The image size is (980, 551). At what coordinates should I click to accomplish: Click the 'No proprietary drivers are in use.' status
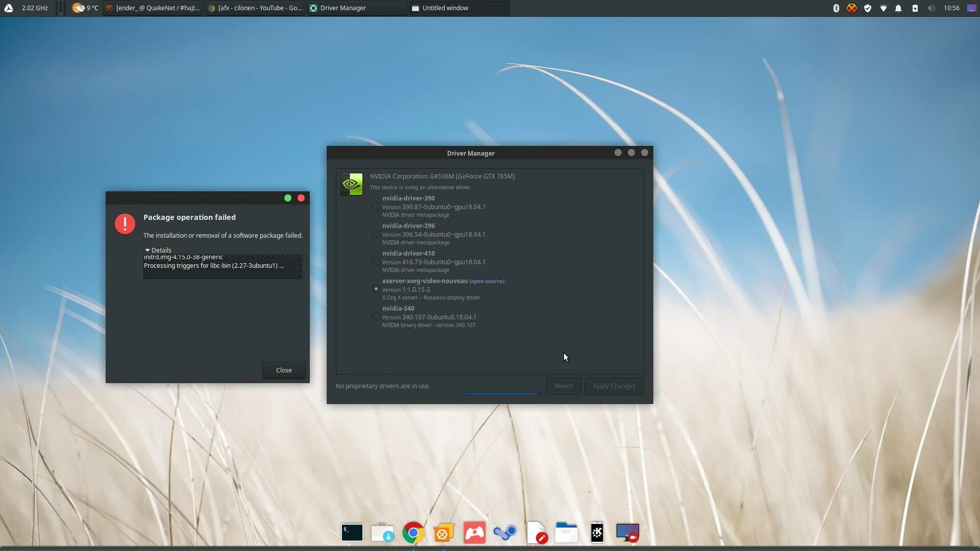click(383, 386)
